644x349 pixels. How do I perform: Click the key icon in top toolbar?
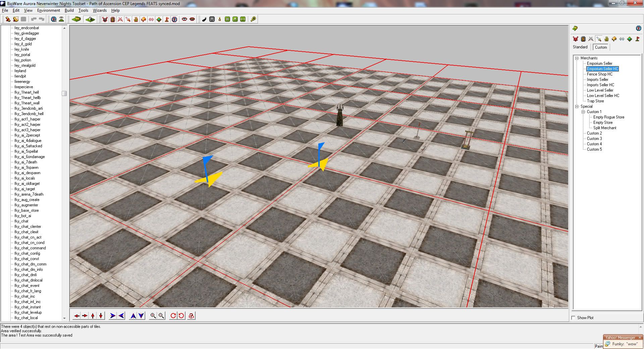tap(253, 19)
